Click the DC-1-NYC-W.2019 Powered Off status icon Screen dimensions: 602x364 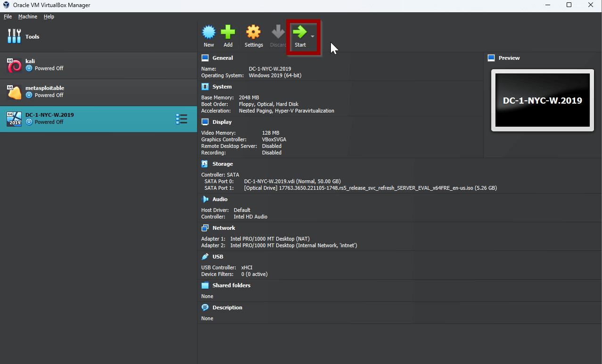[29, 122]
